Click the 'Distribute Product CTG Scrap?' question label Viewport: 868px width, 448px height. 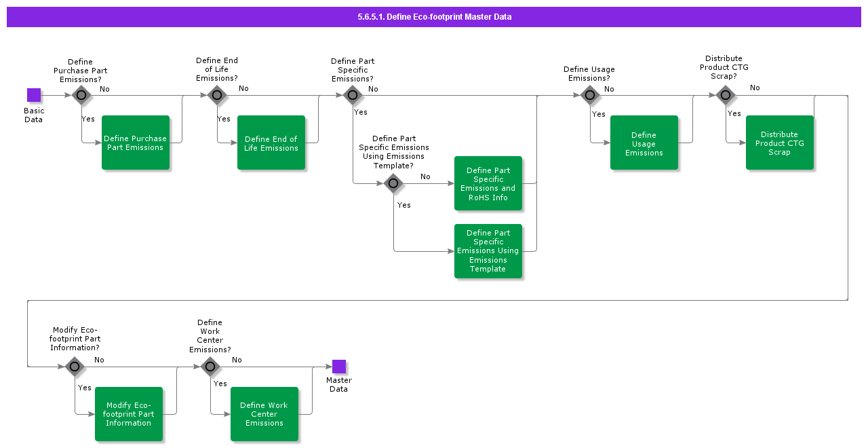pos(724,67)
